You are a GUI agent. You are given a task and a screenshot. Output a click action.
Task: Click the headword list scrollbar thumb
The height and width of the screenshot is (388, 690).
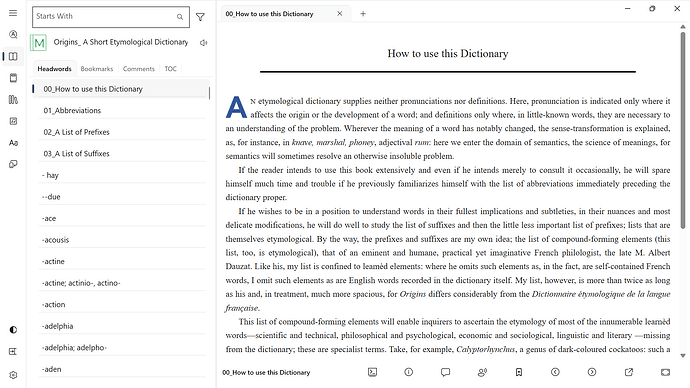tap(209, 93)
